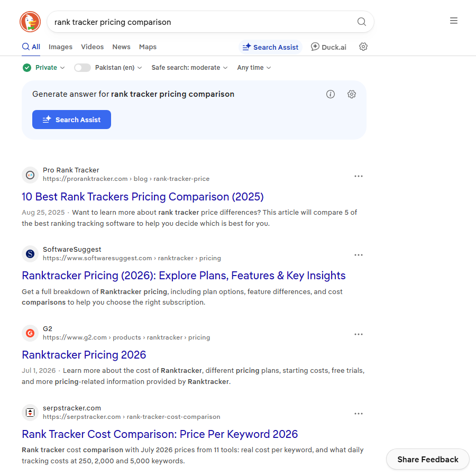Switch to the Images tab
The height and width of the screenshot is (476, 476).
point(60,47)
